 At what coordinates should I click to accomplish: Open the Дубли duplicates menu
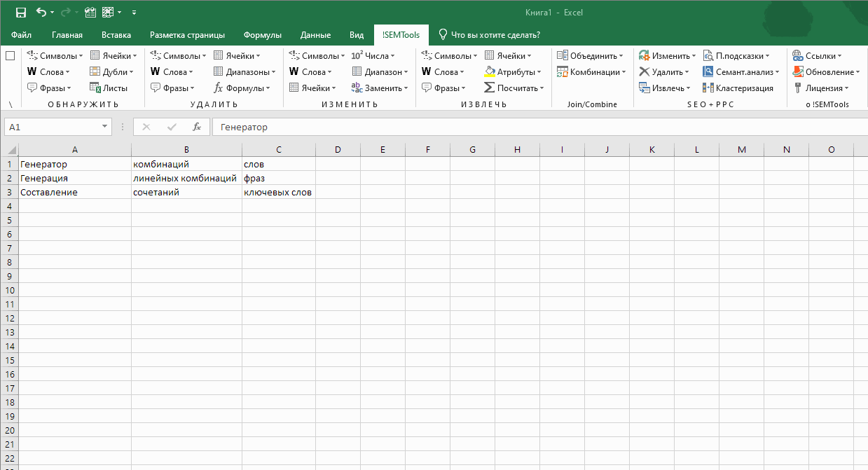[x=111, y=71]
